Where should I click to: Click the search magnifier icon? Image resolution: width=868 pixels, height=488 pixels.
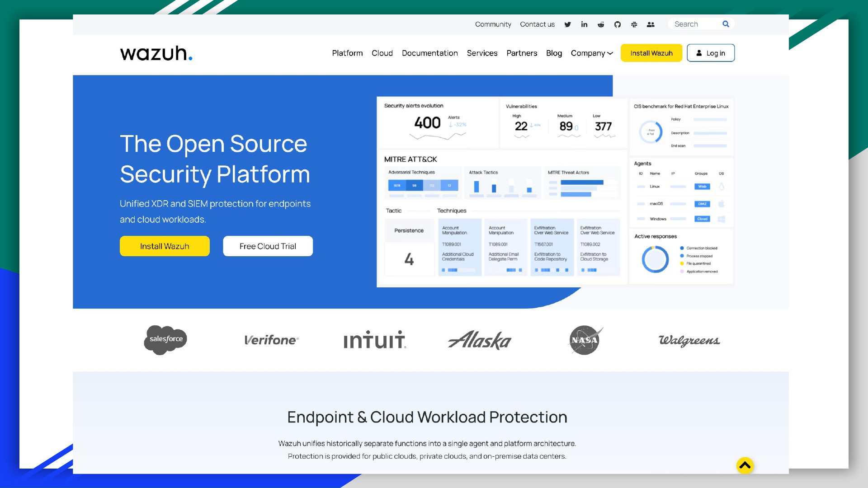[x=726, y=24]
